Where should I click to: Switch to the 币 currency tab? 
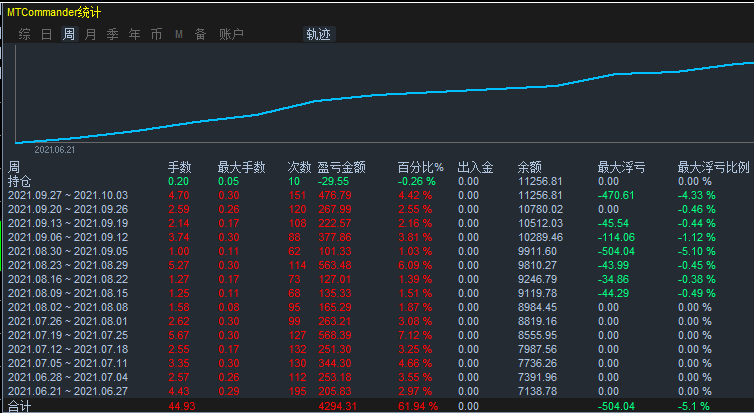click(x=156, y=34)
